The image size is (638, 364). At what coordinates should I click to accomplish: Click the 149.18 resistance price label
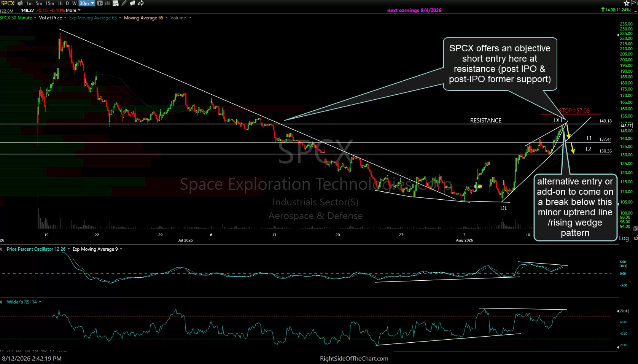pos(605,121)
